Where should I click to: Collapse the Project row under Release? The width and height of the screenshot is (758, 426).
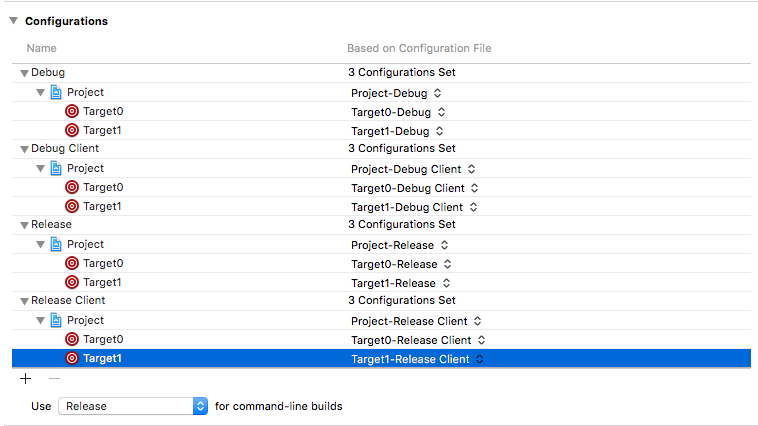click(41, 244)
